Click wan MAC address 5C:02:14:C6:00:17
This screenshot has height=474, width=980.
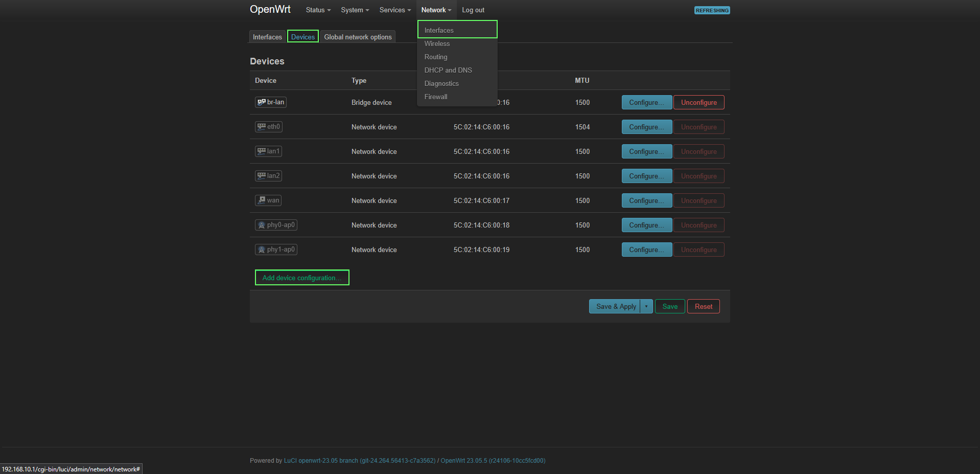(481, 200)
